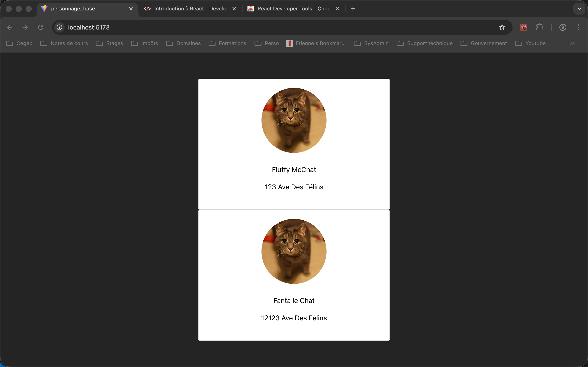Open the React Developer Tools extension icon
This screenshot has width=588, height=367.
(523, 27)
